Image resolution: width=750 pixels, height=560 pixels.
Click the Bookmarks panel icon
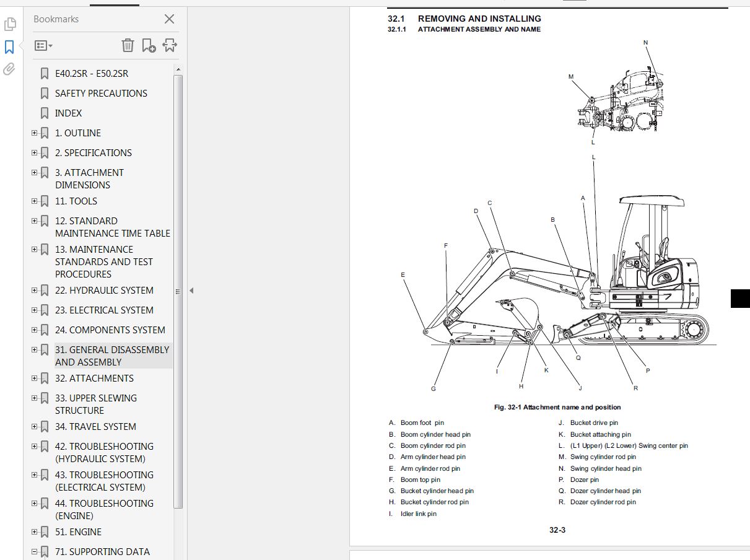9,47
